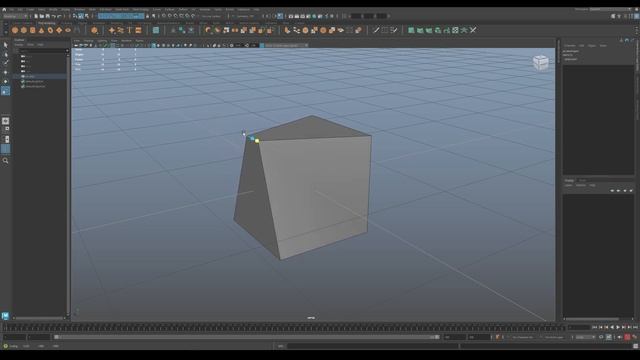Image resolution: width=640 pixels, height=360 pixels.
Task: Open the File menu
Action: (11, 9)
